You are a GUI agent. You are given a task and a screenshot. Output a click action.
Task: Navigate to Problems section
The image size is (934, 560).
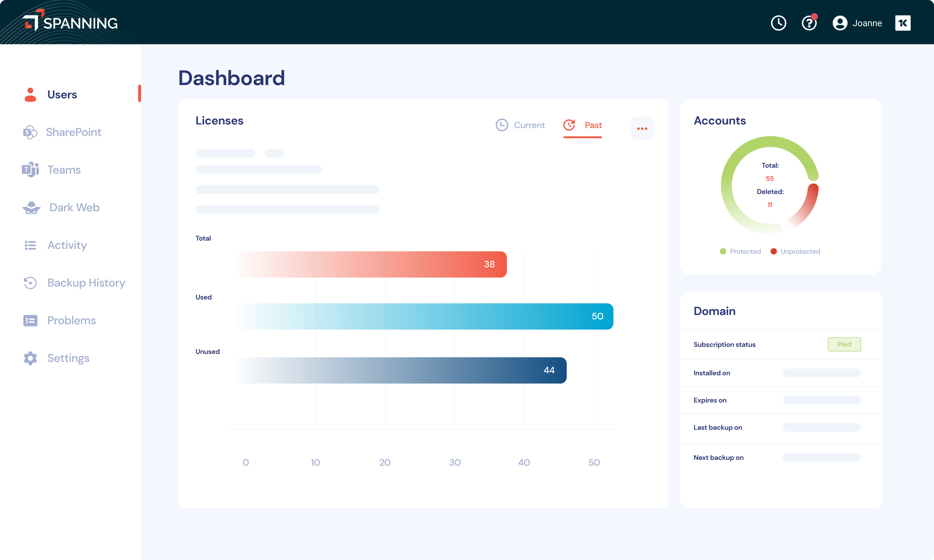coord(71,320)
